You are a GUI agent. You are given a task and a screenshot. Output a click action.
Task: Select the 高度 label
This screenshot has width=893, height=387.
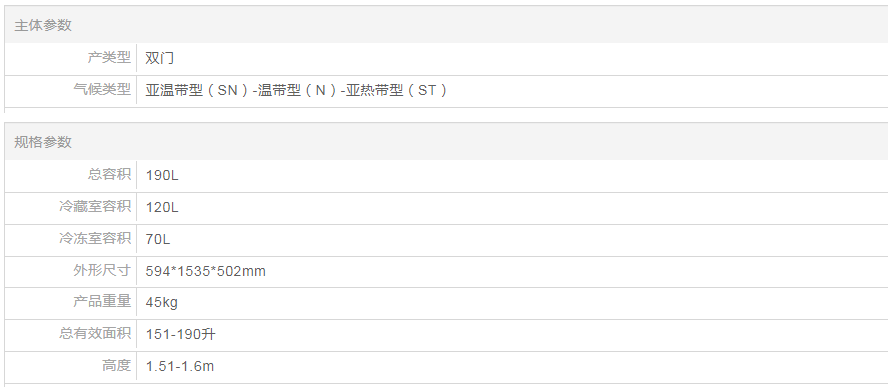click(x=116, y=365)
